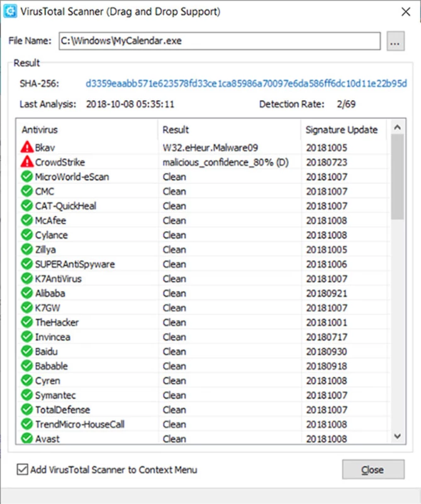Click the Clean result for K7GW
This screenshot has width=421, height=504.
coord(174,307)
